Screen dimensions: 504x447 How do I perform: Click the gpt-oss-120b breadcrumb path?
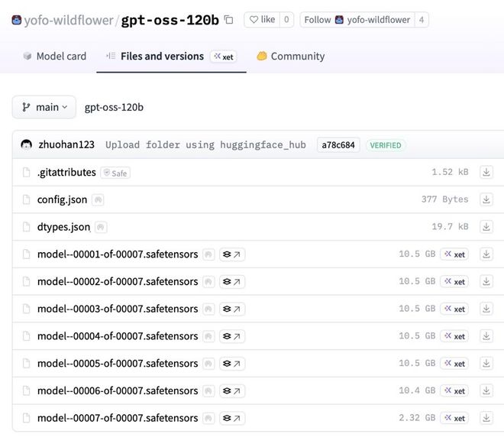pyautogui.click(x=114, y=107)
